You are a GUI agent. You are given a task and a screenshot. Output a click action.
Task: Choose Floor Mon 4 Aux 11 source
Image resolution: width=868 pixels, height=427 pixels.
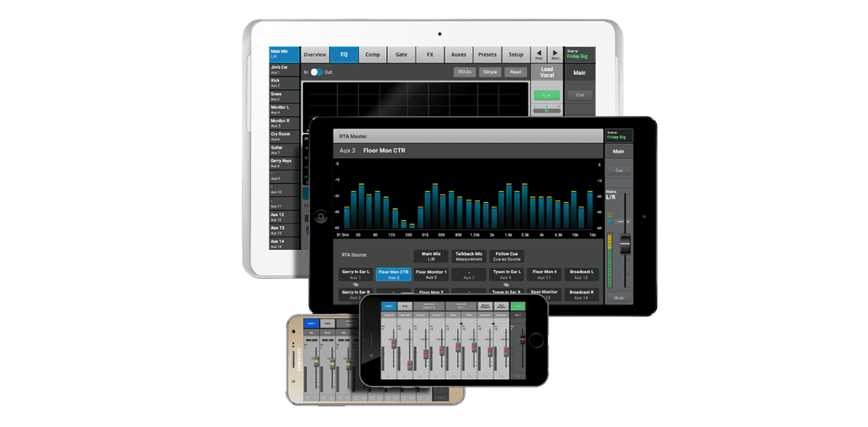(544, 274)
